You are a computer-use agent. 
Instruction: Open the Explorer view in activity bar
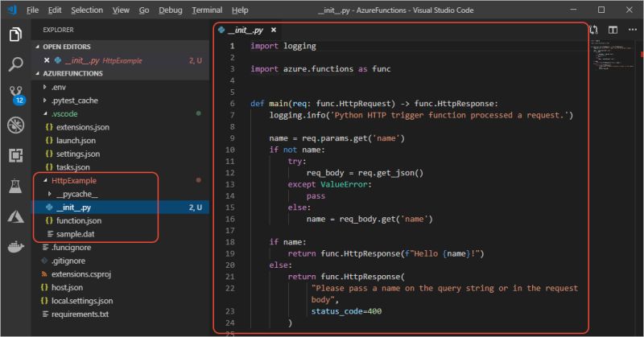15,34
